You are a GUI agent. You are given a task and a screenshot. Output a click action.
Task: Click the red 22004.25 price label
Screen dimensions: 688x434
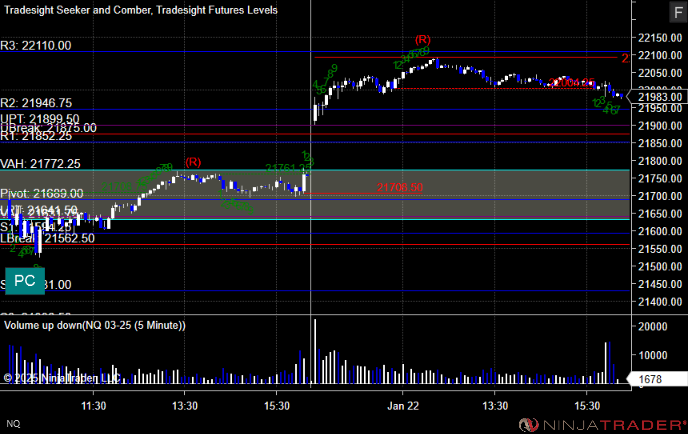(x=572, y=82)
